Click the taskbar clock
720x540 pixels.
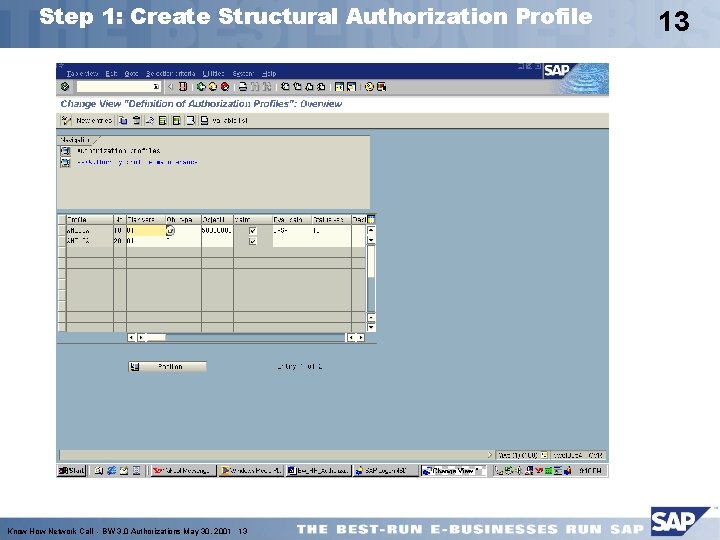point(590,471)
